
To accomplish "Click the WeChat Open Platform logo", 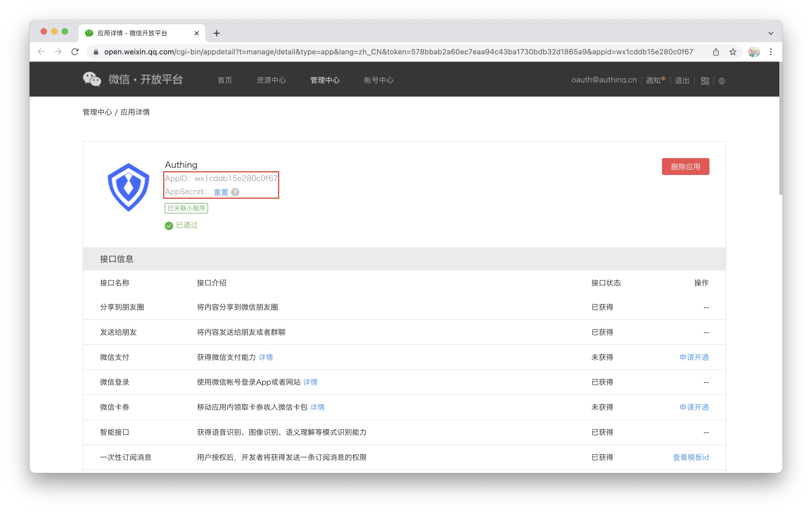I will pyautogui.click(x=133, y=79).
